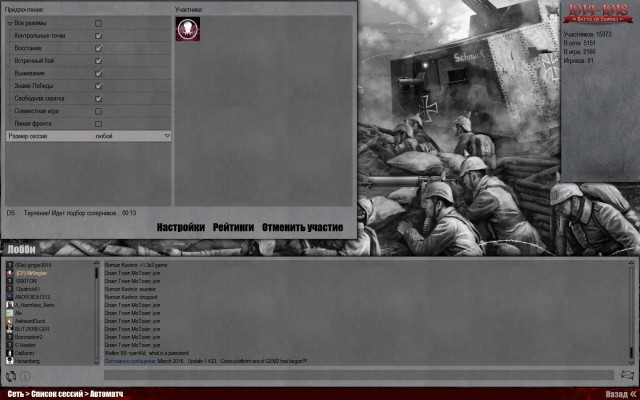Screen dimensions: 640x400
Task: Open the Размер сессии dropdown
Action: click(133, 136)
